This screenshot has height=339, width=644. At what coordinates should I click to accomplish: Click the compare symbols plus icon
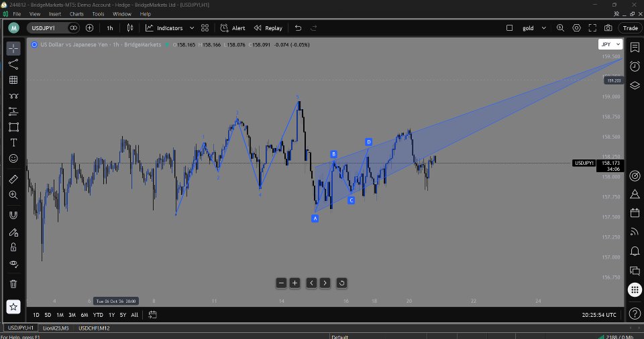point(89,28)
